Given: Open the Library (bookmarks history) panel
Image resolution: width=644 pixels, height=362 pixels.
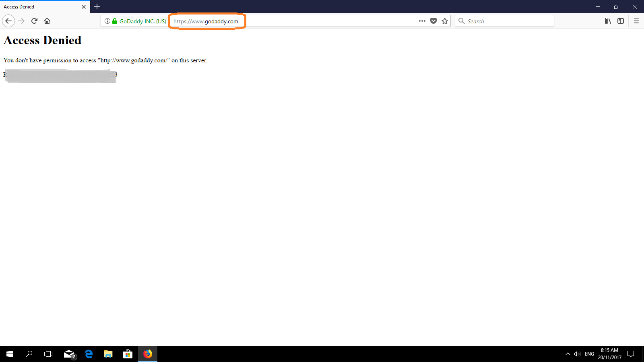Looking at the screenshot, I should pyautogui.click(x=608, y=21).
